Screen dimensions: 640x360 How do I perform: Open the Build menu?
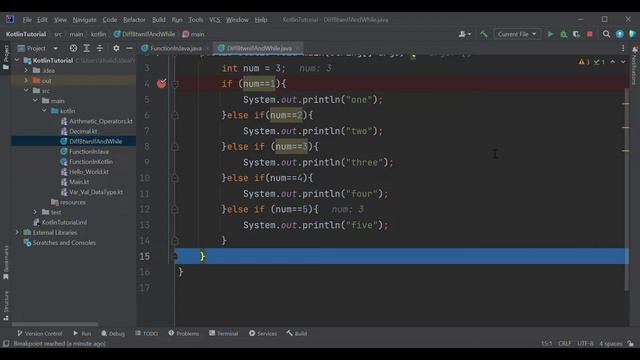(x=159, y=20)
